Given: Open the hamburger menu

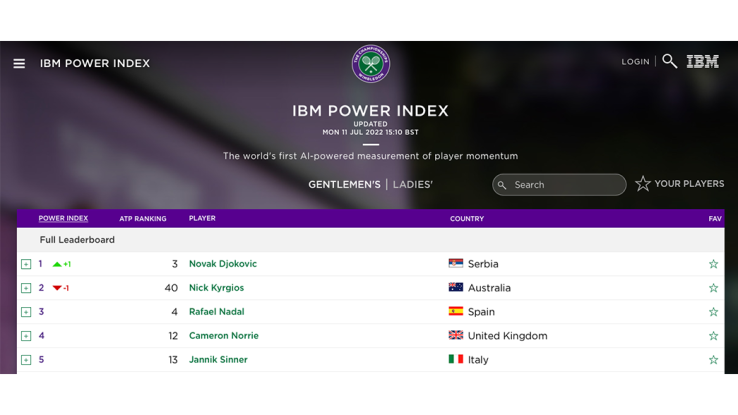Looking at the screenshot, I should [x=19, y=63].
